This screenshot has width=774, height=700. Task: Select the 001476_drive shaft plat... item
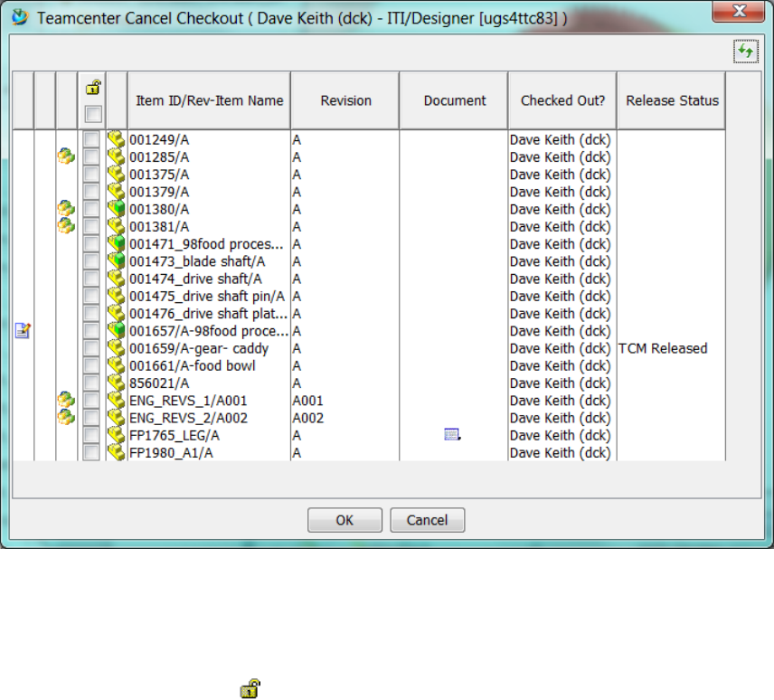point(208,314)
